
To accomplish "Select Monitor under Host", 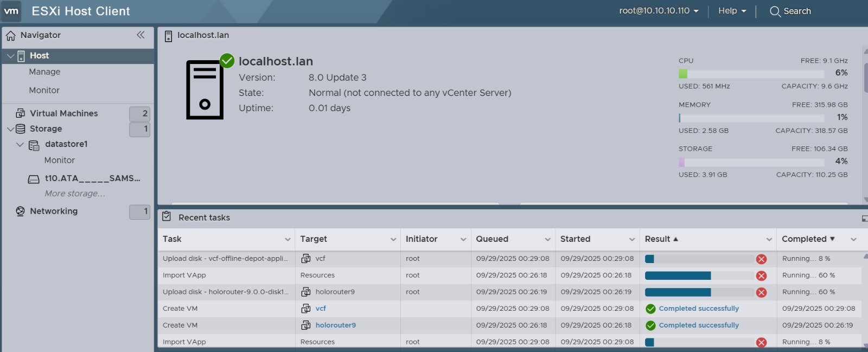I will pyautogui.click(x=44, y=91).
